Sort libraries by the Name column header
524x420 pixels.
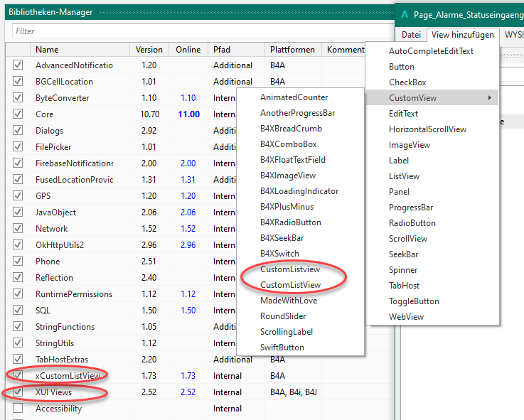click(x=47, y=50)
